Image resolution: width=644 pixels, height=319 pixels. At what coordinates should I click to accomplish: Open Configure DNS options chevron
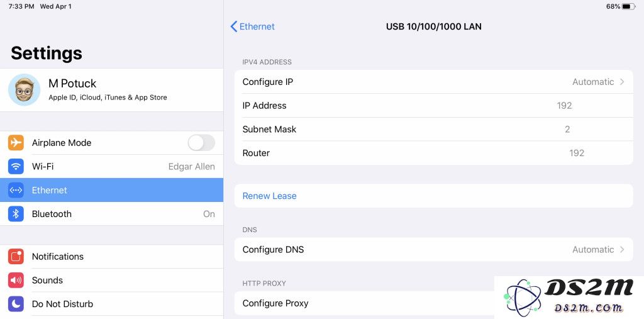(622, 250)
